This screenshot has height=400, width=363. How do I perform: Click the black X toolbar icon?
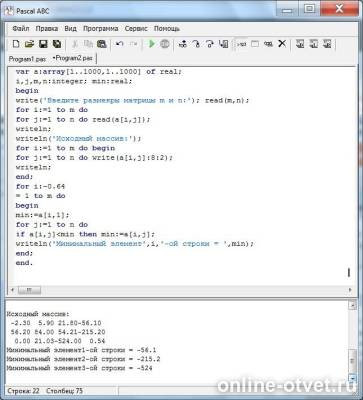(x=282, y=44)
